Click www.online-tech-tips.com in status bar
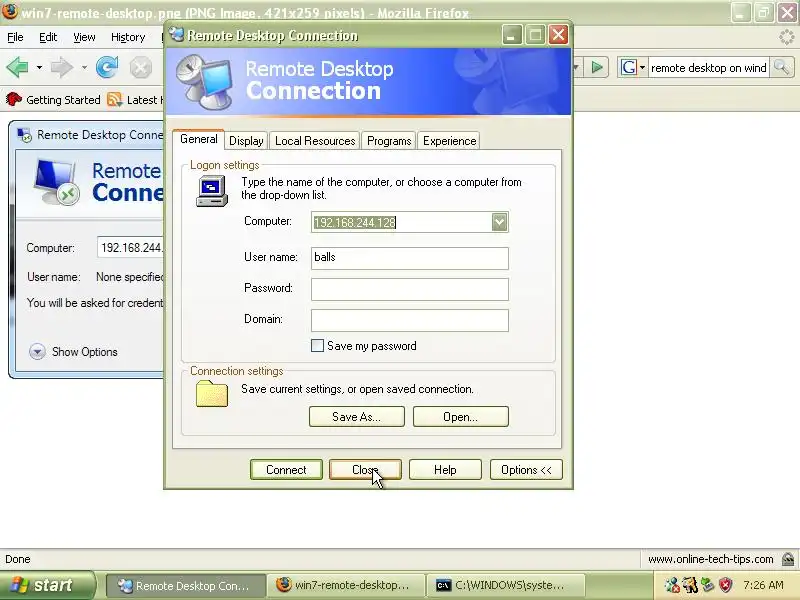800x600 pixels. 710,559
